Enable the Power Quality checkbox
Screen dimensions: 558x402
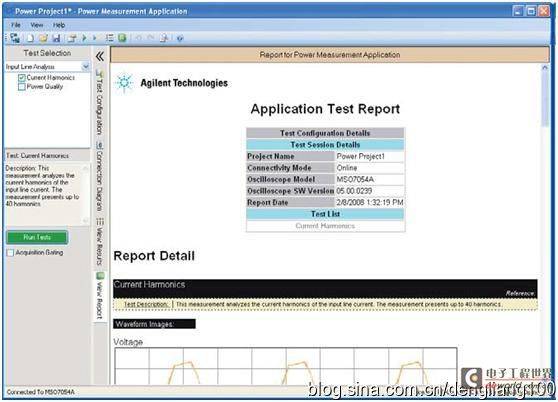(x=22, y=87)
